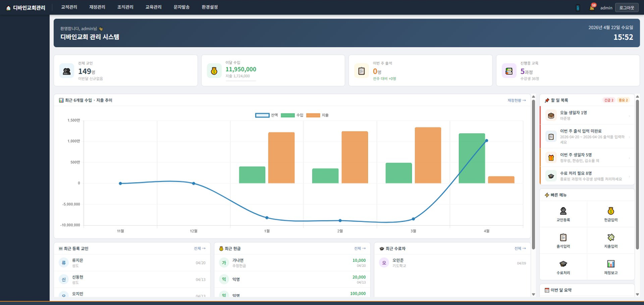Select member 류지은

pyautogui.click(x=132, y=263)
